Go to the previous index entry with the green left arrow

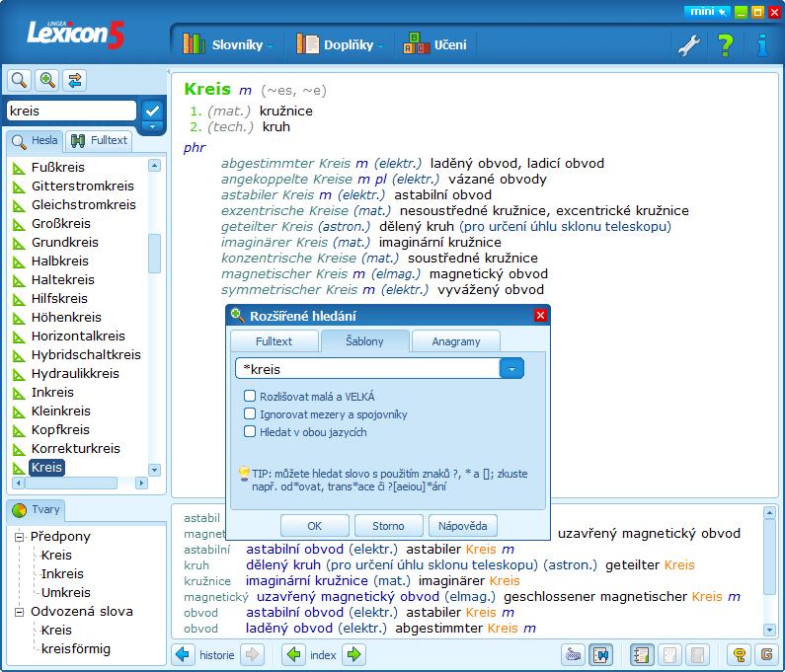(x=294, y=654)
